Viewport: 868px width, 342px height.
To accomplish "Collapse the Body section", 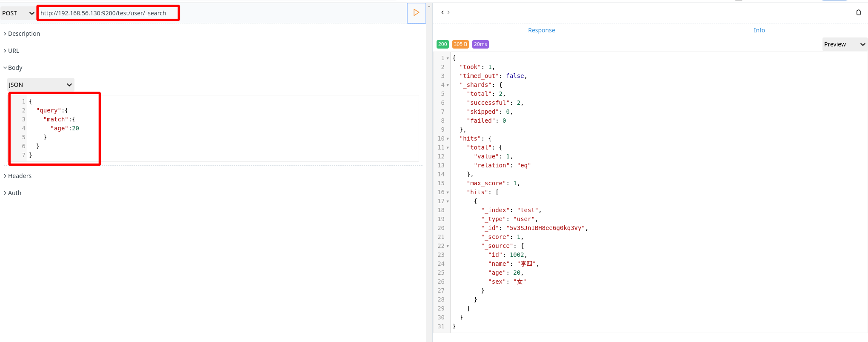I will click(x=13, y=68).
